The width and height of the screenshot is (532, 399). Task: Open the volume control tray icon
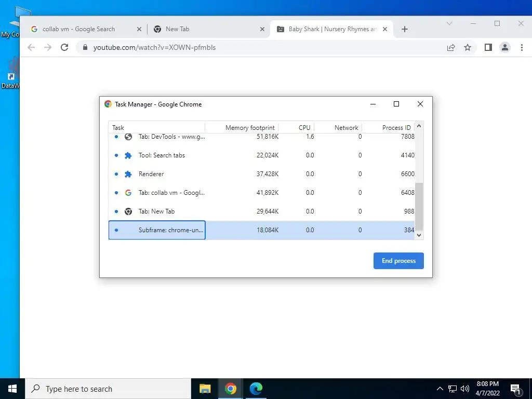(465, 389)
